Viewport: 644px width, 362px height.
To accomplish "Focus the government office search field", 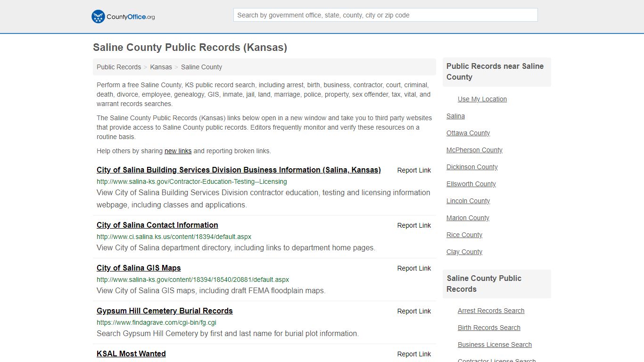I will click(385, 15).
